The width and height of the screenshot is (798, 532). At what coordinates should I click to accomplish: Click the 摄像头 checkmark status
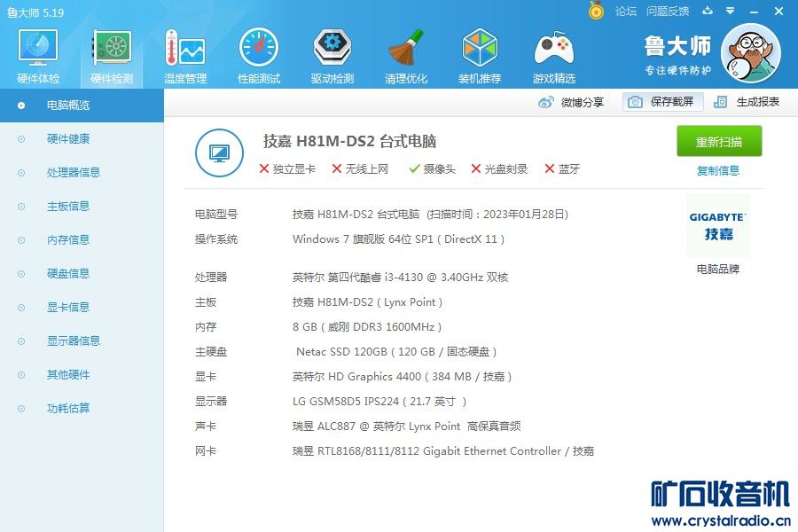click(x=433, y=169)
